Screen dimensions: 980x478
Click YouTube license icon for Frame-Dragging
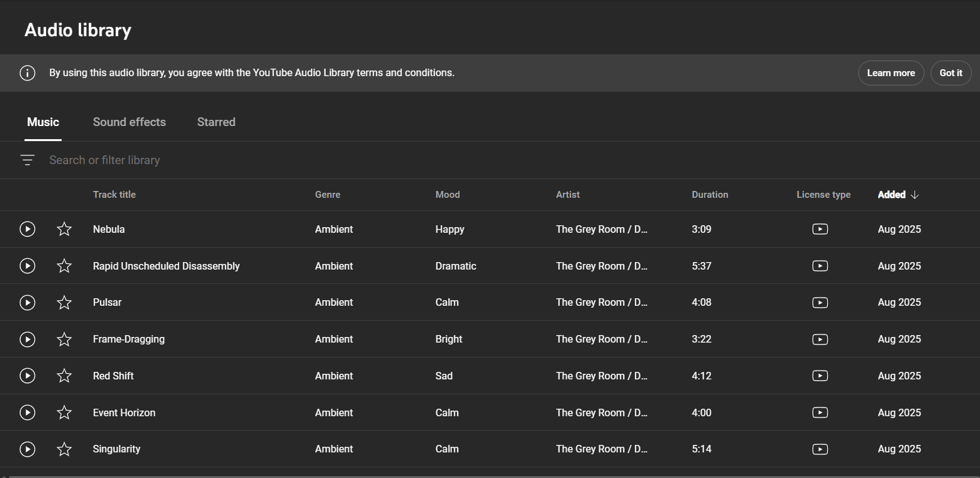[820, 339]
